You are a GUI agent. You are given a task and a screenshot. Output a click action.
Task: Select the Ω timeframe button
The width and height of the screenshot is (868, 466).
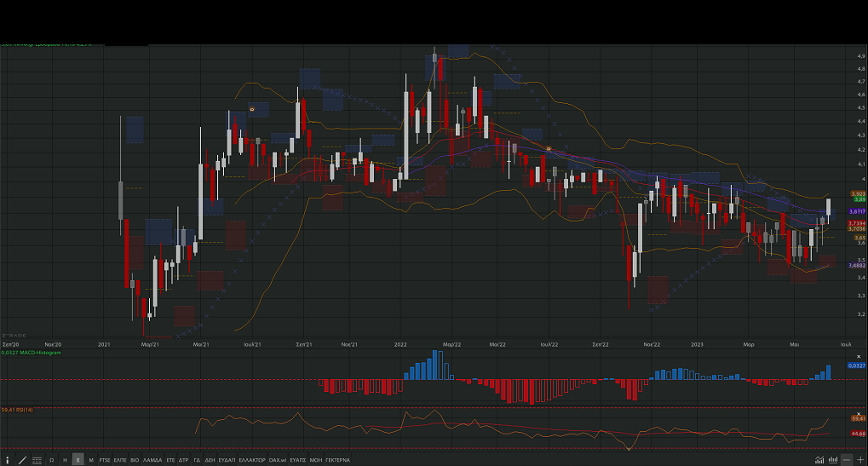[51, 460]
